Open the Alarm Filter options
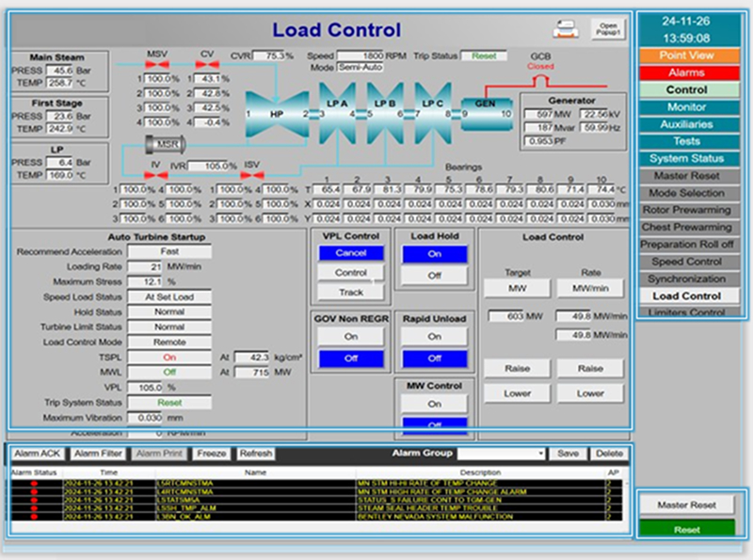The width and height of the screenshot is (753, 560). [99, 454]
